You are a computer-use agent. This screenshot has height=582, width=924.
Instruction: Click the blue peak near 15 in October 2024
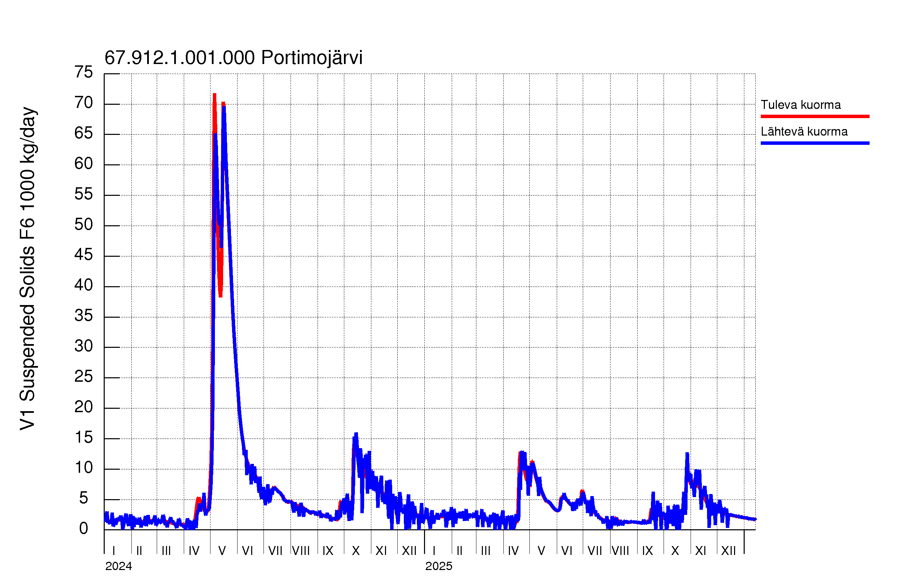[356, 435]
